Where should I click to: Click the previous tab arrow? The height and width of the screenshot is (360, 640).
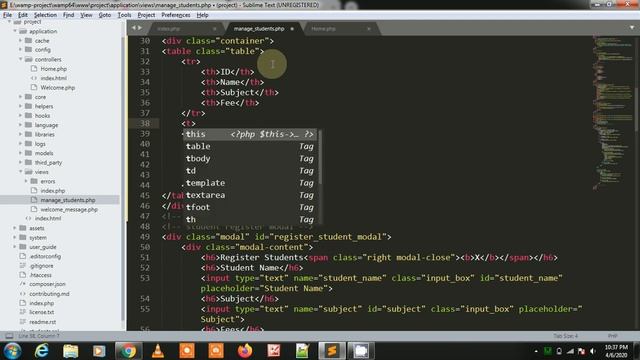(x=133, y=28)
